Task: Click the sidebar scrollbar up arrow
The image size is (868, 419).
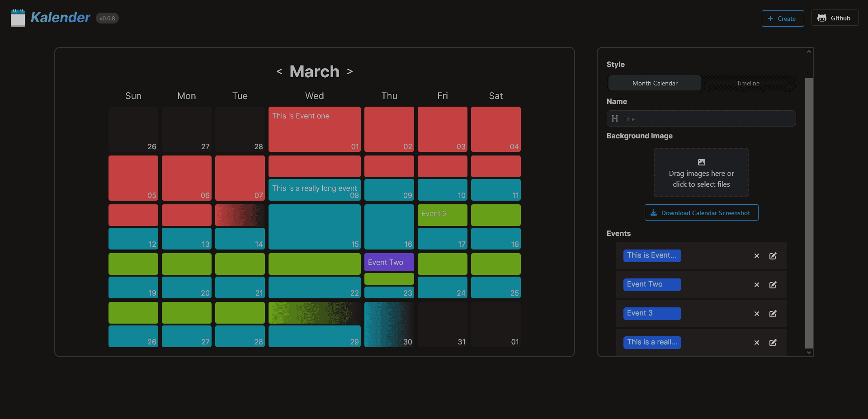Action: tap(809, 52)
